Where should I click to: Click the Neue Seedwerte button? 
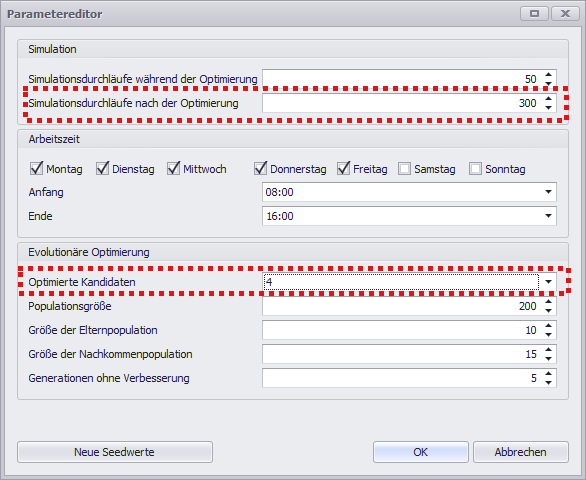(115, 452)
